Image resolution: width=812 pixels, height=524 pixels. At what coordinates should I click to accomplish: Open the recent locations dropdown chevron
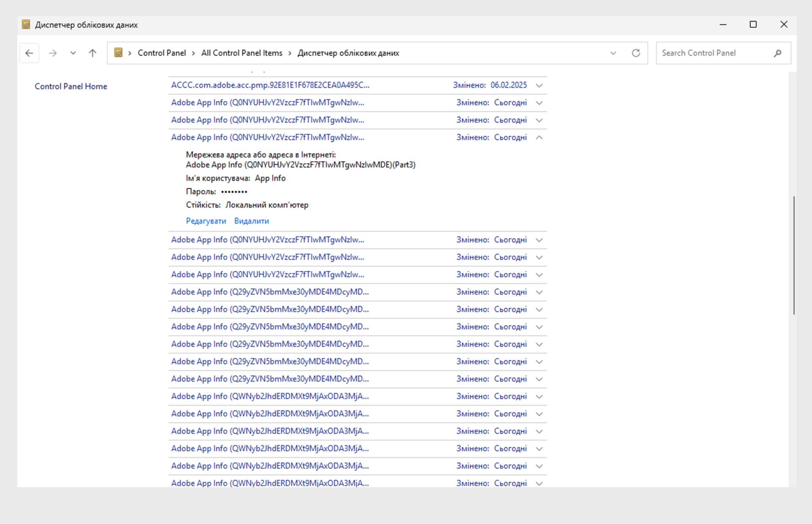click(x=73, y=53)
